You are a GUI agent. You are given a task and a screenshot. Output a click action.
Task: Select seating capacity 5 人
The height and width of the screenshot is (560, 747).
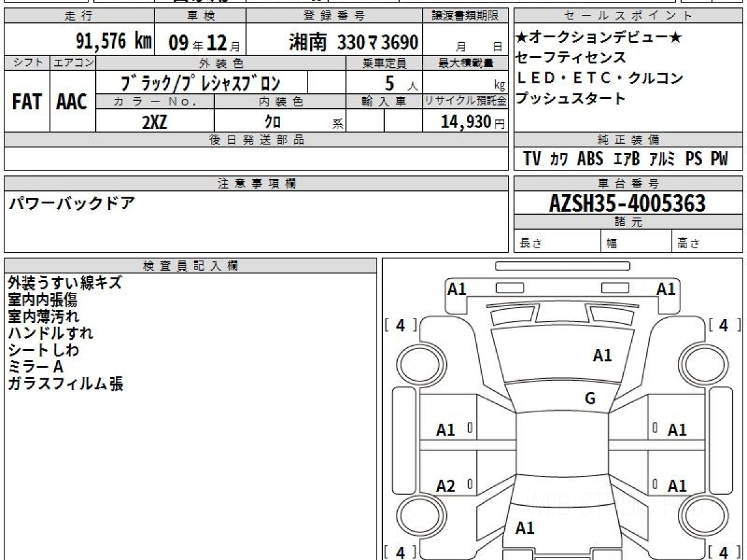[x=402, y=83]
